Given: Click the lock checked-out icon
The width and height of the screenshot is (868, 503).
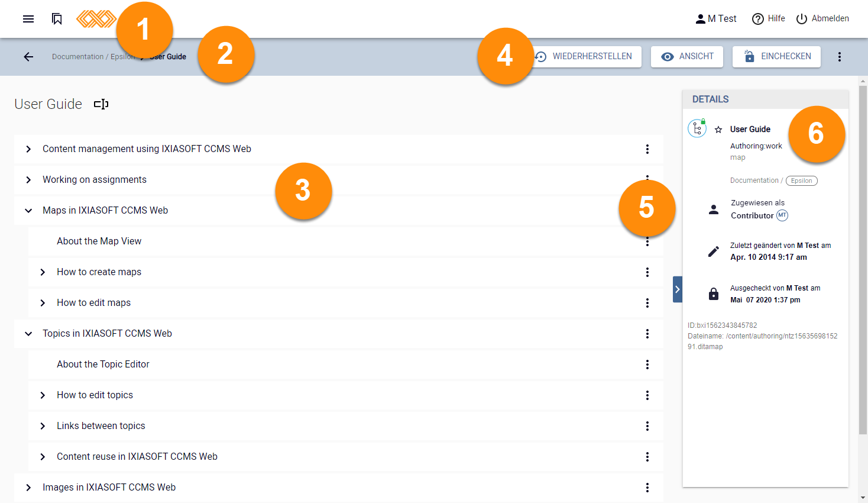Looking at the screenshot, I should [x=714, y=294].
